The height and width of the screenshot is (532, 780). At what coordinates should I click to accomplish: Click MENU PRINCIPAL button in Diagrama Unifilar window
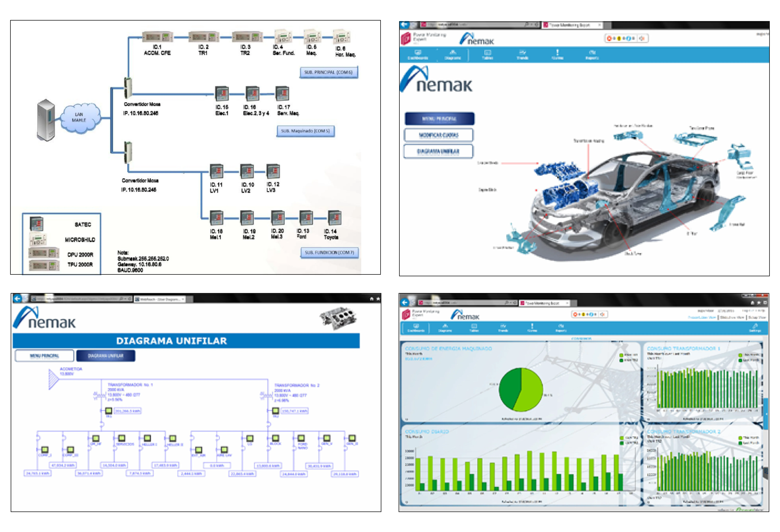[44, 356]
